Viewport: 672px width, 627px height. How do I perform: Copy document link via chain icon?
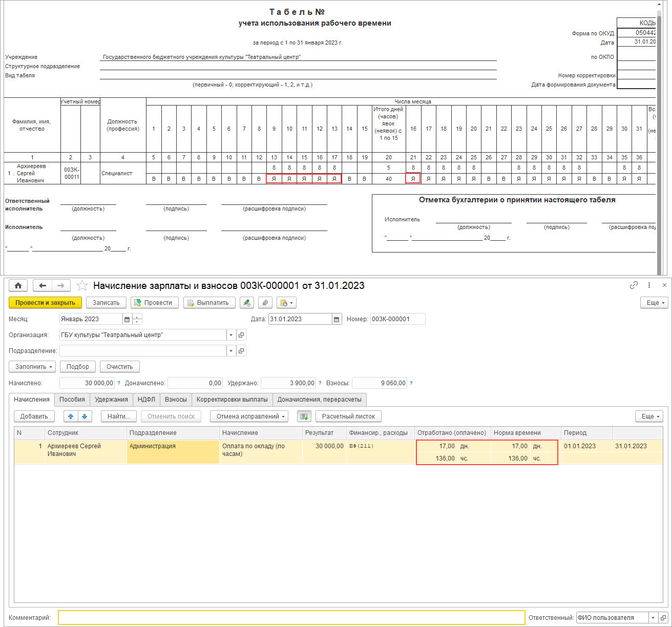634,285
